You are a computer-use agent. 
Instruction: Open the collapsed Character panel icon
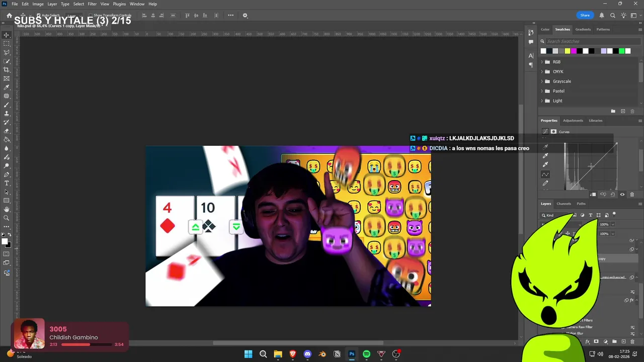point(531,56)
